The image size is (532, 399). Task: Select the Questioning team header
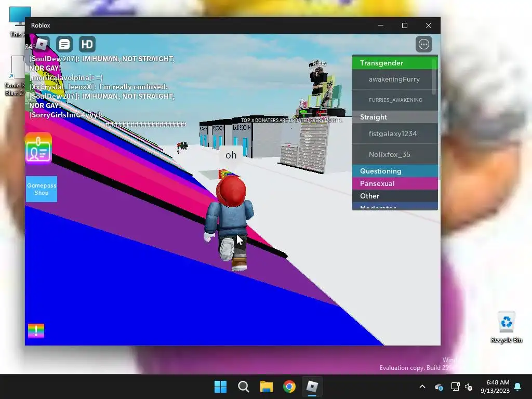(395, 171)
